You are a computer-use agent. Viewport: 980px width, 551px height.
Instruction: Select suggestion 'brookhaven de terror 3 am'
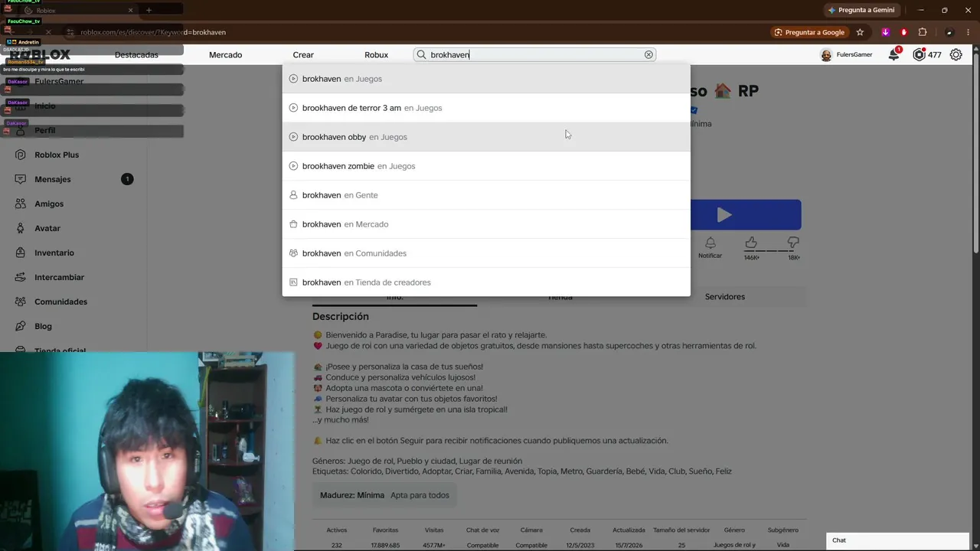click(x=486, y=108)
